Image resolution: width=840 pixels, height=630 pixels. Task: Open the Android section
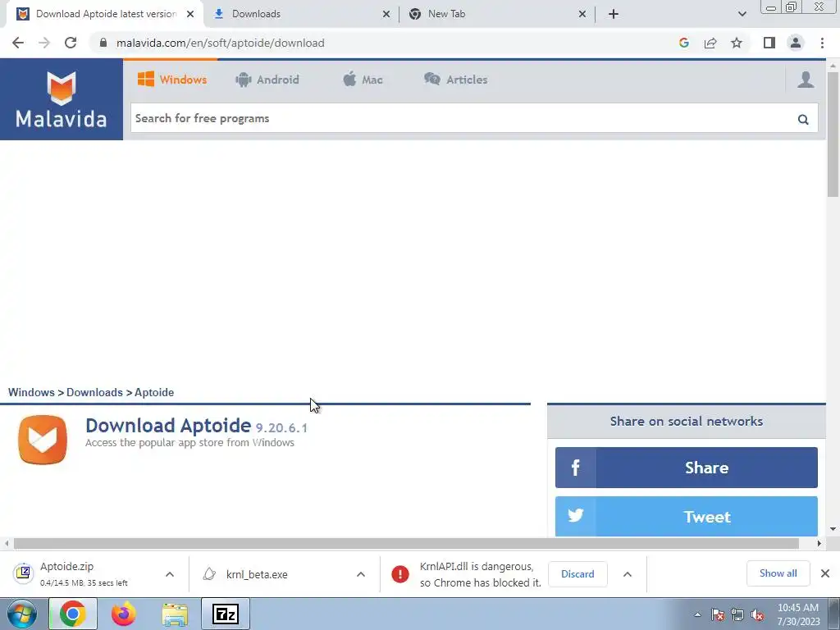coord(267,80)
